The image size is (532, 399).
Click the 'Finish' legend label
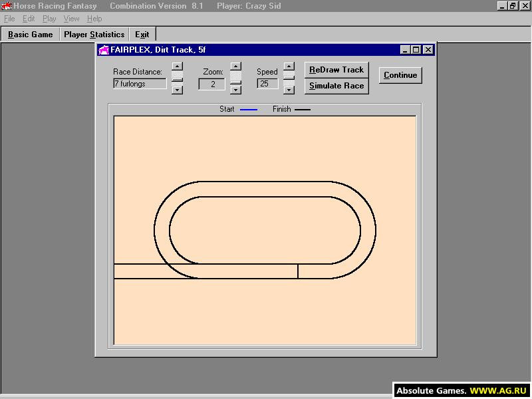point(281,109)
